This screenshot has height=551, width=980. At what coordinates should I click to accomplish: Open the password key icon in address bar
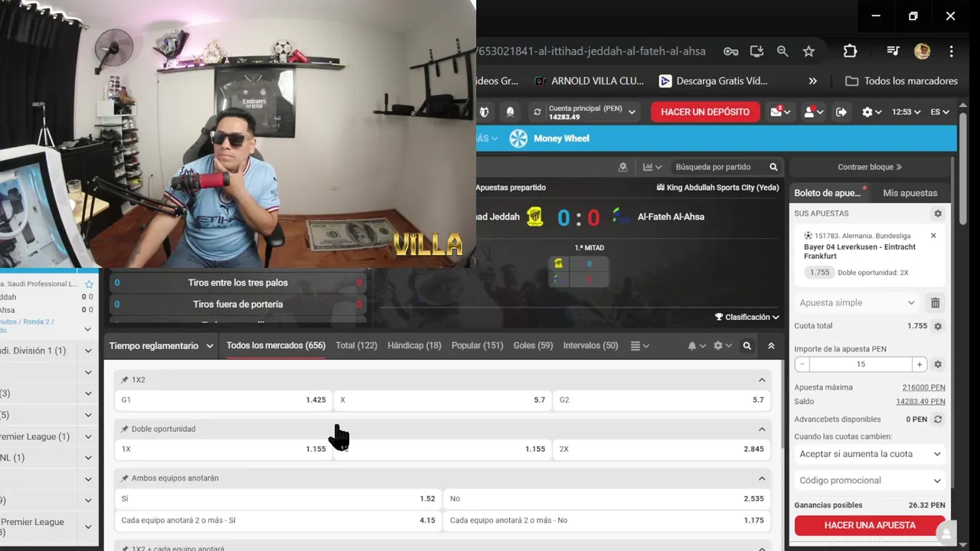(x=730, y=51)
